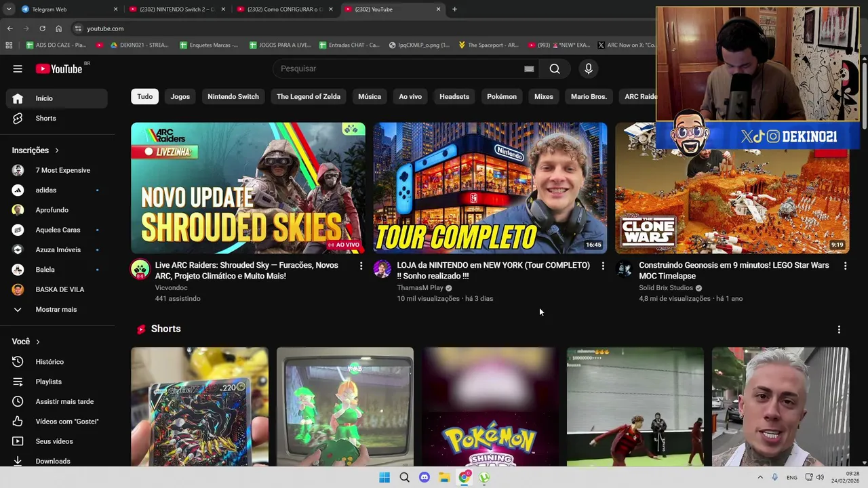This screenshot has width=868, height=488.
Task: Open Azuza Imóveis subscription channel
Action: click(57, 249)
